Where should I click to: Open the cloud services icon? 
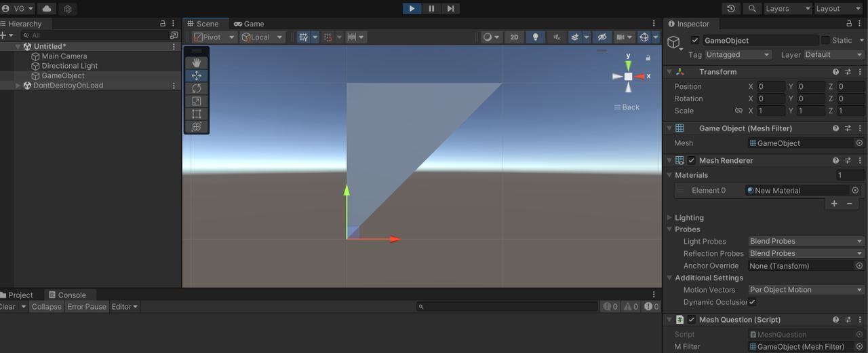point(47,9)
